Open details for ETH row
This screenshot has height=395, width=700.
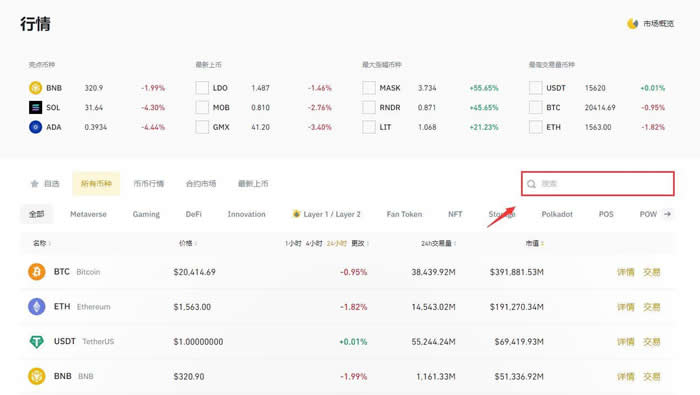pos(625,307)
